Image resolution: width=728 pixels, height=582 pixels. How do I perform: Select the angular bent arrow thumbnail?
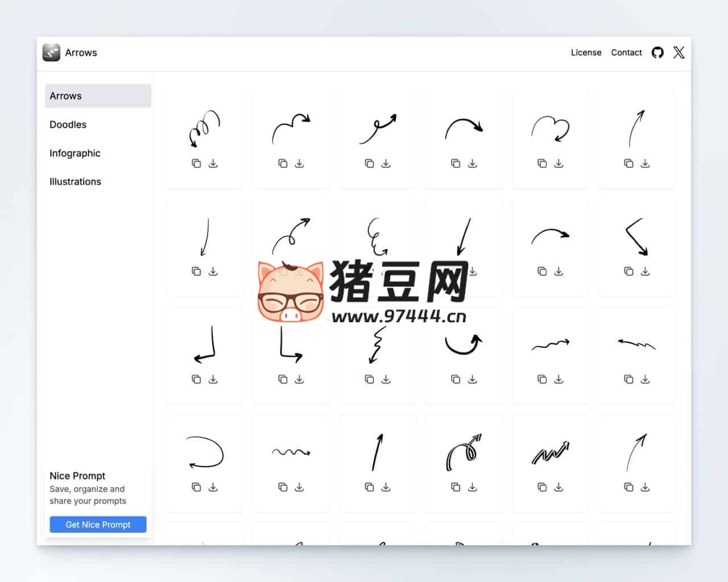tap(636, 236)
